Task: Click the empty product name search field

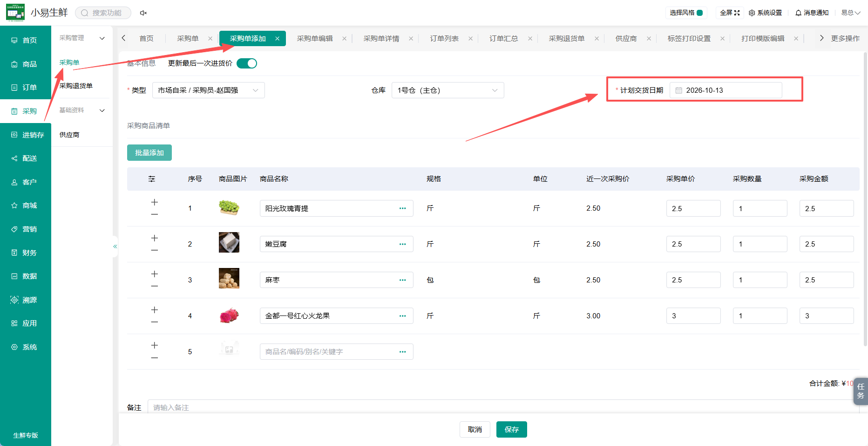Action: [337, 352]
